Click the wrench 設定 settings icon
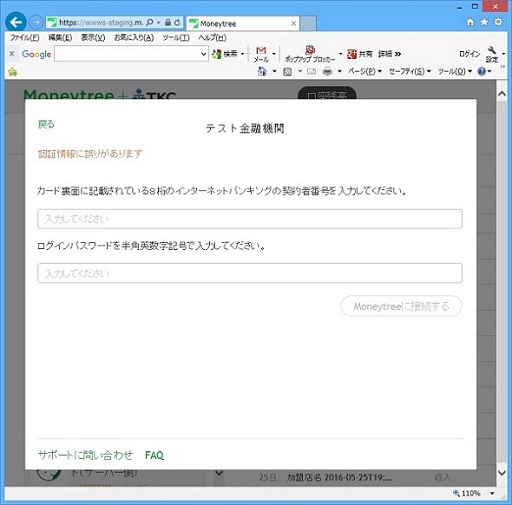 coord(492,54)
